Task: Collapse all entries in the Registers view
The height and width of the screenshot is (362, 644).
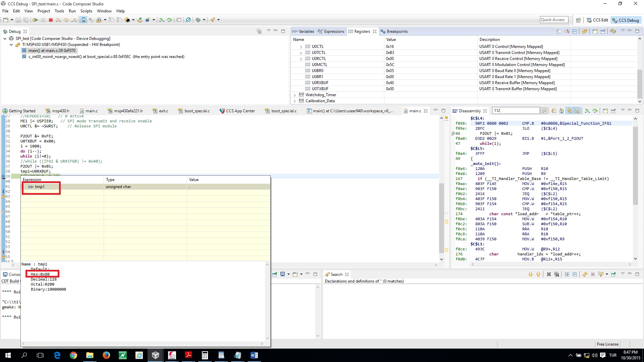Action: click(574, 32)
